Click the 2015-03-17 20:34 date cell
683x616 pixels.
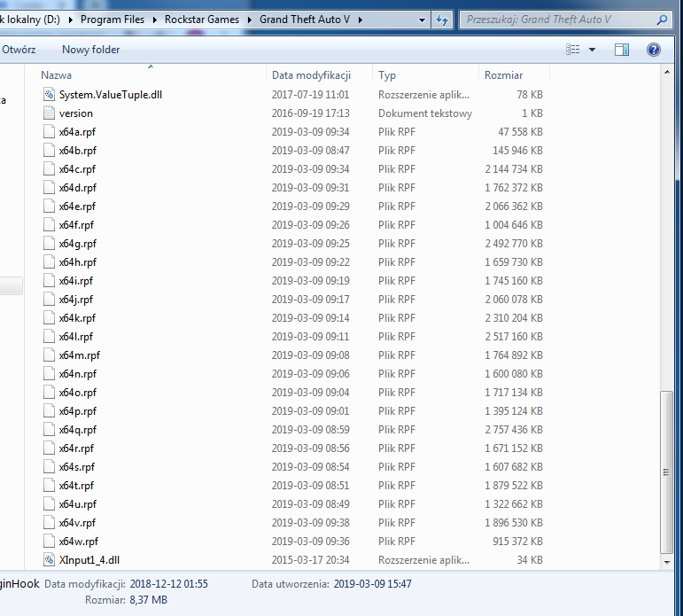coord(310,560)
